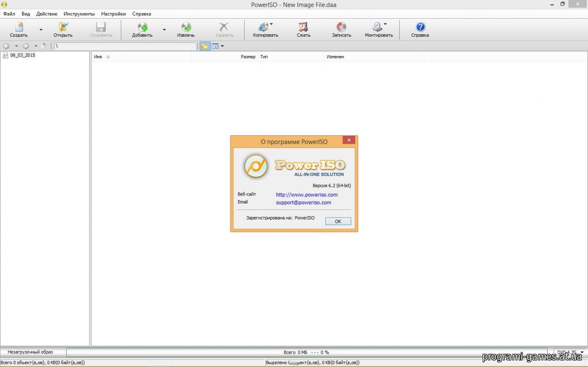Close the О программе PowerISO dialog
Image resolution: width=588 pixels, height=367 pixels.
[349, 140]
